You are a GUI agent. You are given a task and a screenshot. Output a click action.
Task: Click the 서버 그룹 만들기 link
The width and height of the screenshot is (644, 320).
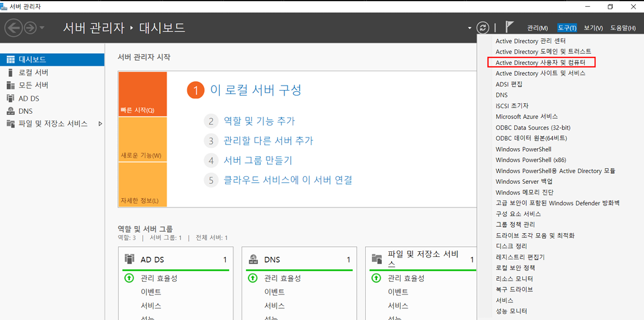(x=258, y=161)
